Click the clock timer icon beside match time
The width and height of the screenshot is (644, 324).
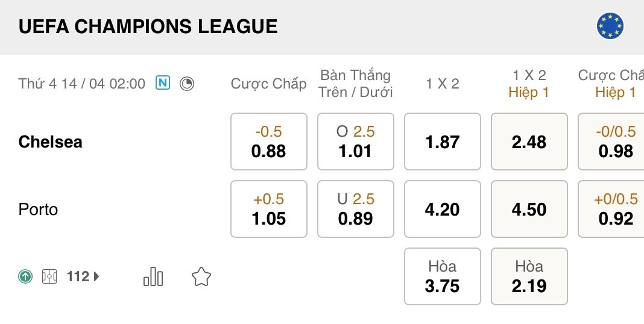coord(187,84)
